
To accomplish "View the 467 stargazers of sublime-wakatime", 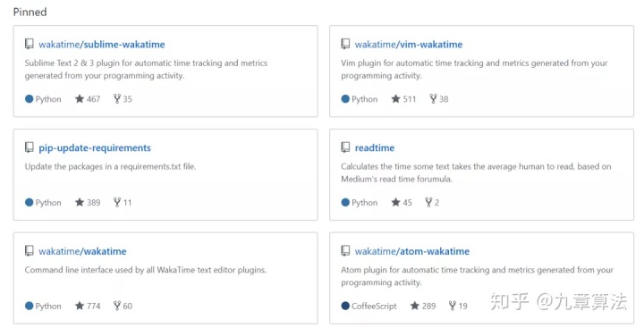I will [88, 99].
